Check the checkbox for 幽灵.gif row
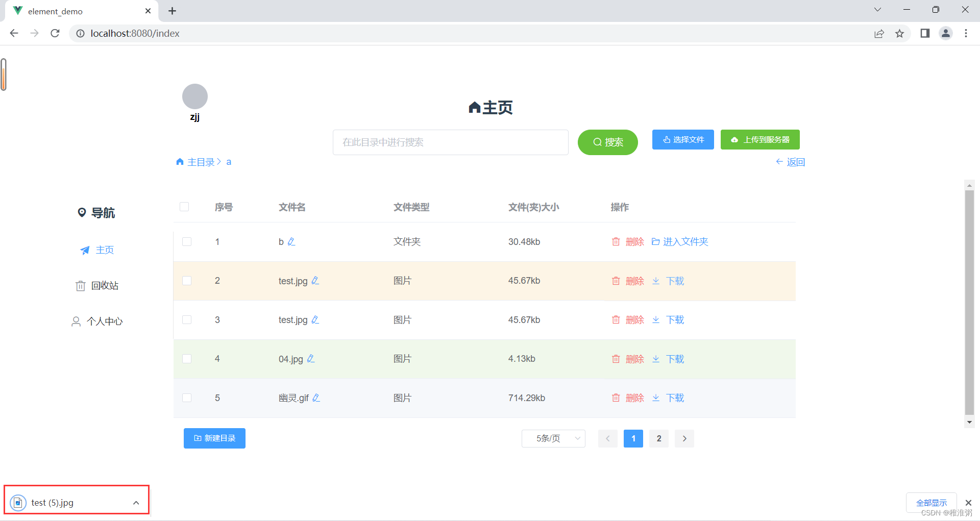This screenshot has width=980, height=521. click(x=187, y=398)
